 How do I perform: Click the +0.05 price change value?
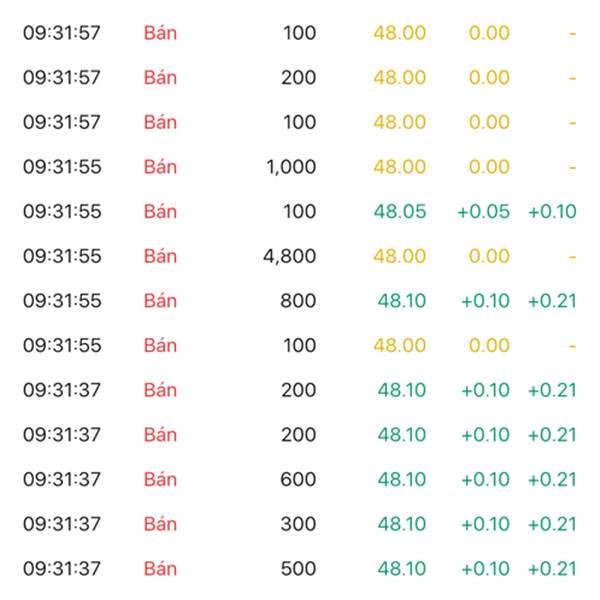(x=483, y=212)
